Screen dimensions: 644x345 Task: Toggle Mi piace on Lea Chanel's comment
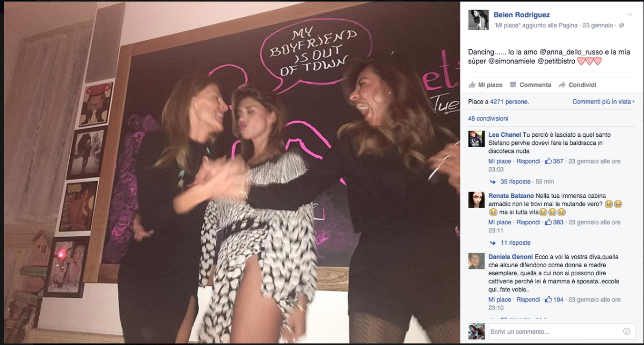499,162
